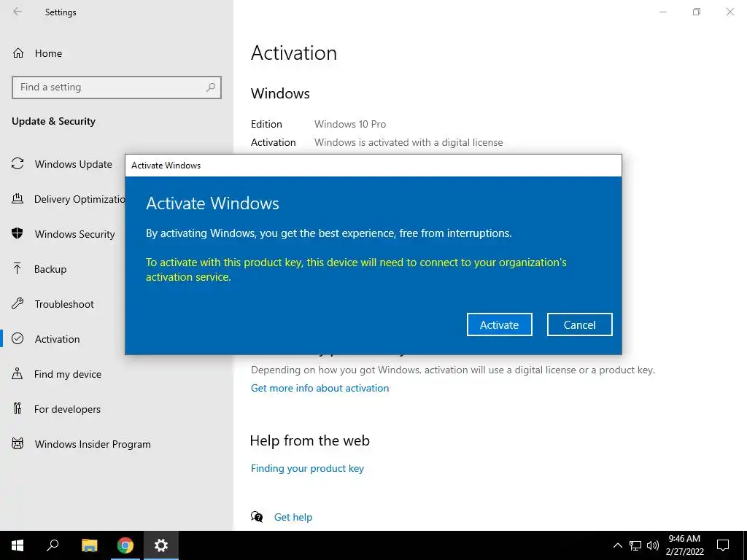
Task: Click the Windows 10 Pro edition text
Action: [350, 124]
